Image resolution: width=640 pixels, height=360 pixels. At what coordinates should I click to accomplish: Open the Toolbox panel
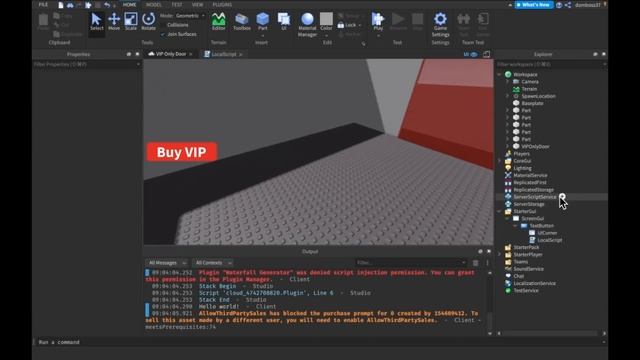click(242, 22)
